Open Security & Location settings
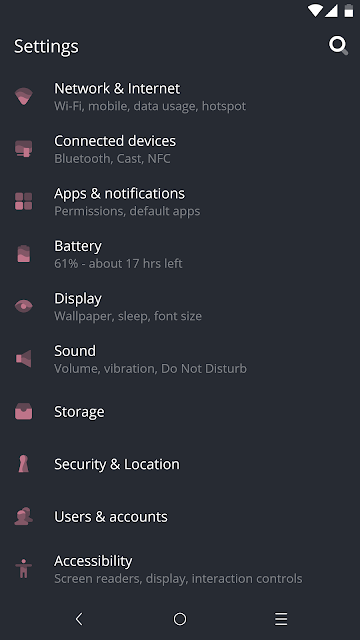The height and width of the screenshot is (640, 360). [x=180, y=464]
